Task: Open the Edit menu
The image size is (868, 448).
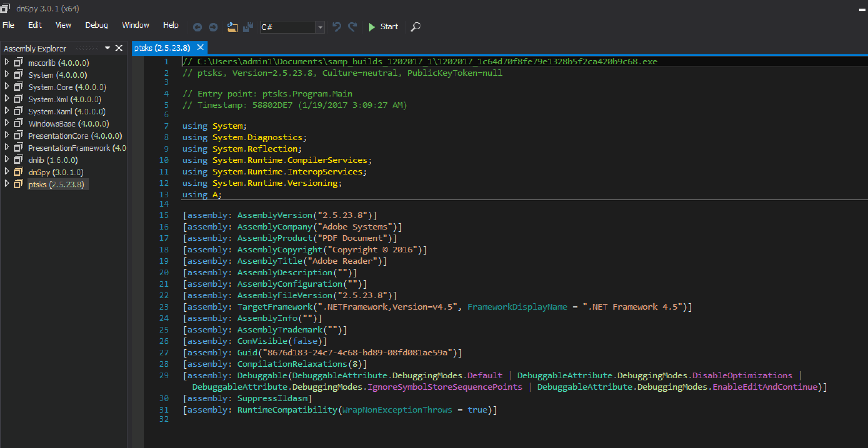Action: 35,25
